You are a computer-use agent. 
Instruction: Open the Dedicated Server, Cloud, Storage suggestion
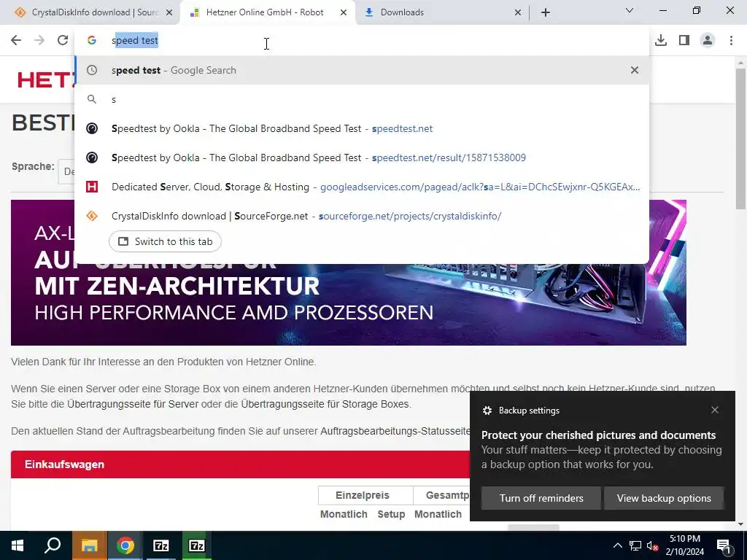362,187
